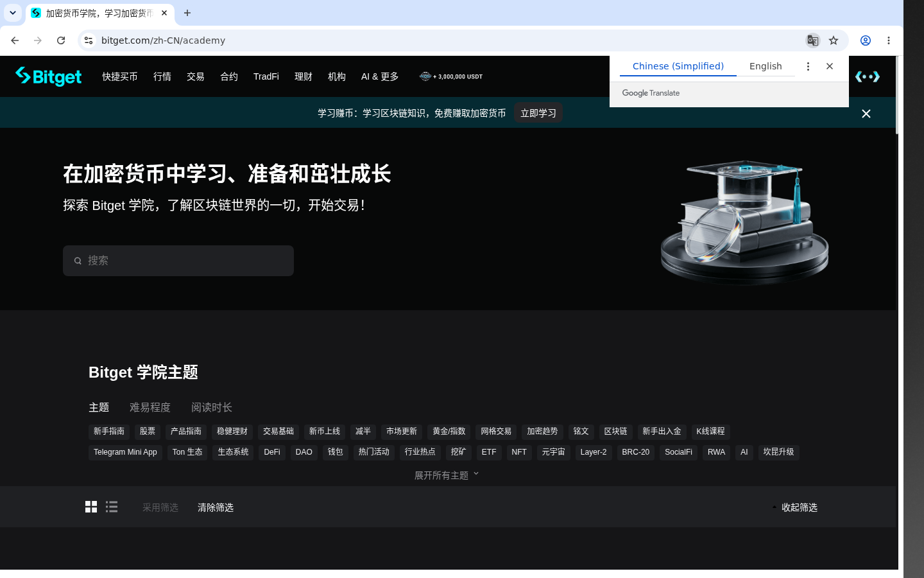Select the ETF tag
Image resolution: width=924 pixels, height=578 pixels.
pos(489,452)
